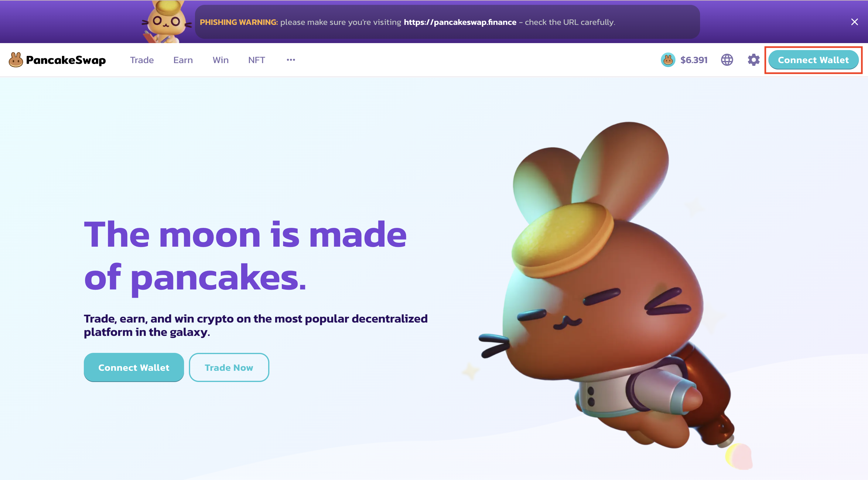Open the Win menu

click(x=221, y=60)
